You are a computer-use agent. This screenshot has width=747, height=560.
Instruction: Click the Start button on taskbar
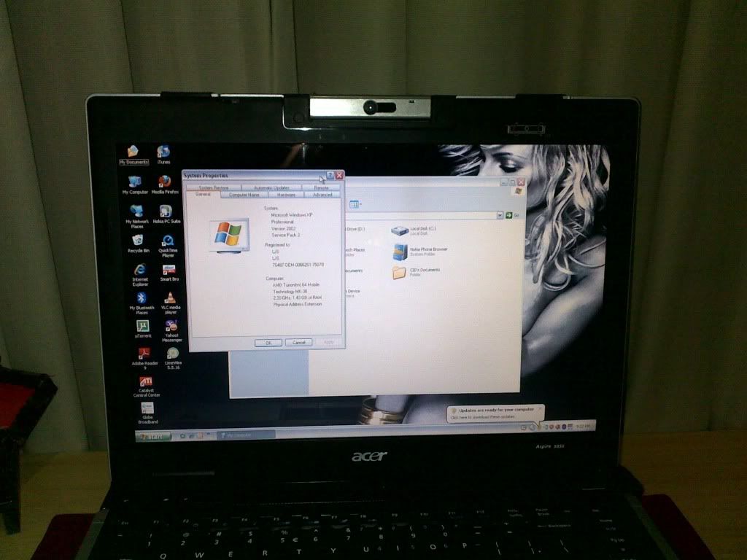click(x=151, y=436)
